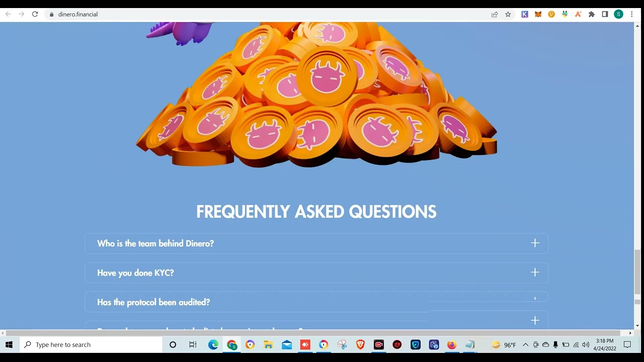Click plus icon on KYC question

[535, 273]
